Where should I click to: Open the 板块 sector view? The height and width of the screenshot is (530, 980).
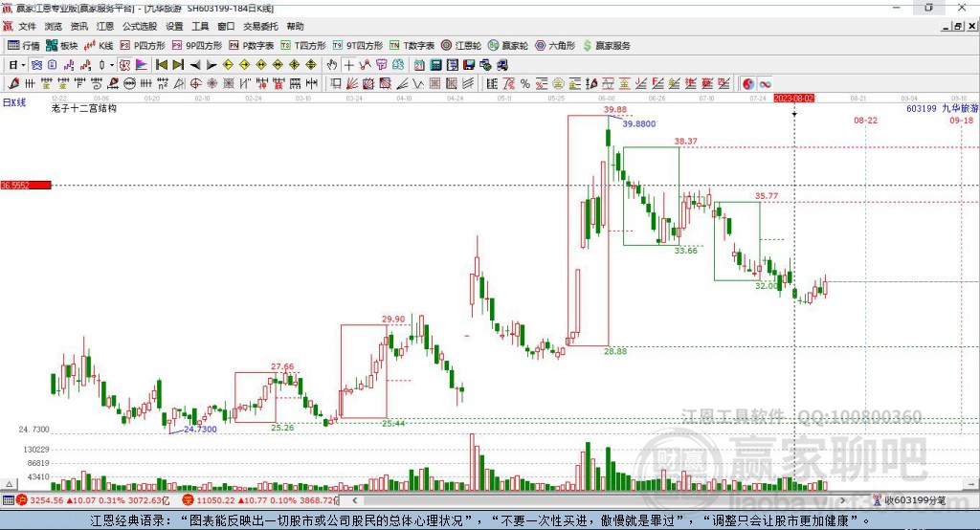[x=61, y=46]
